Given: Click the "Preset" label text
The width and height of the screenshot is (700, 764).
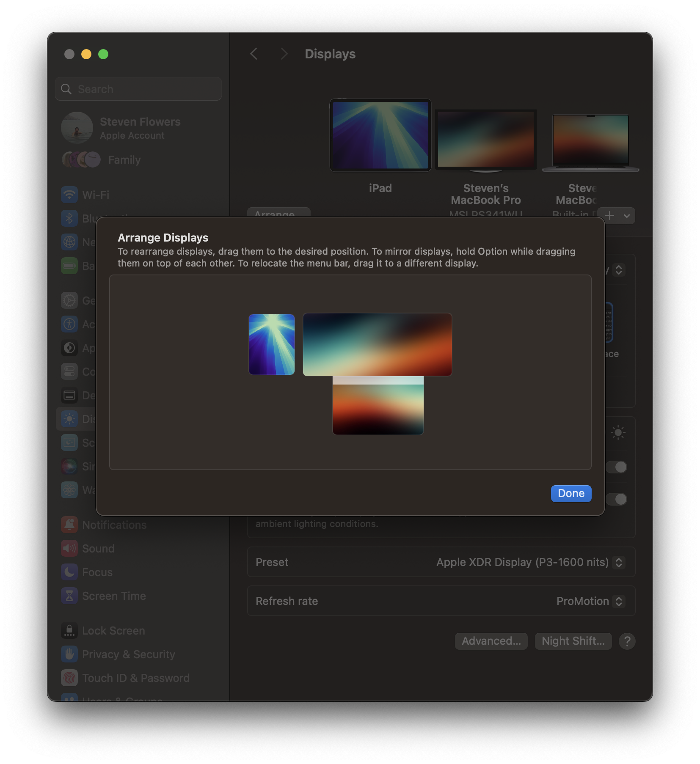Looking at the screenshot, I should click(272, 562).
